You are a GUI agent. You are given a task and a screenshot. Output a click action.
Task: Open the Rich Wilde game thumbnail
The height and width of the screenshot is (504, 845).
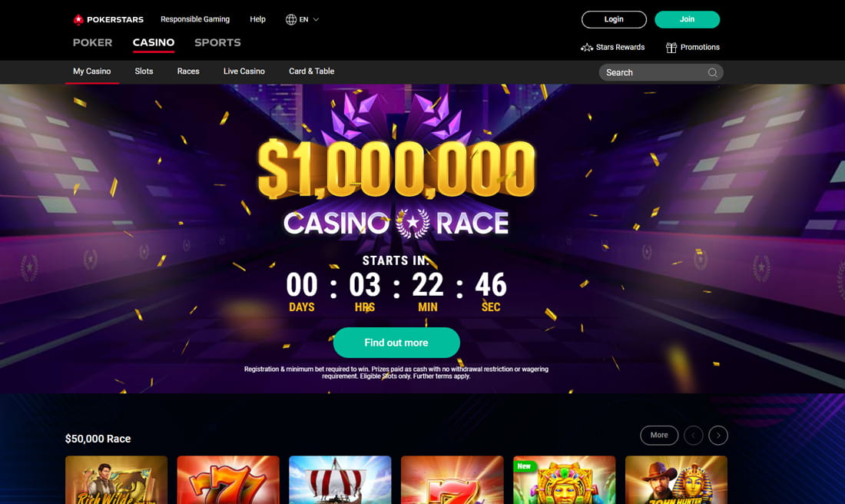[117, 479]
